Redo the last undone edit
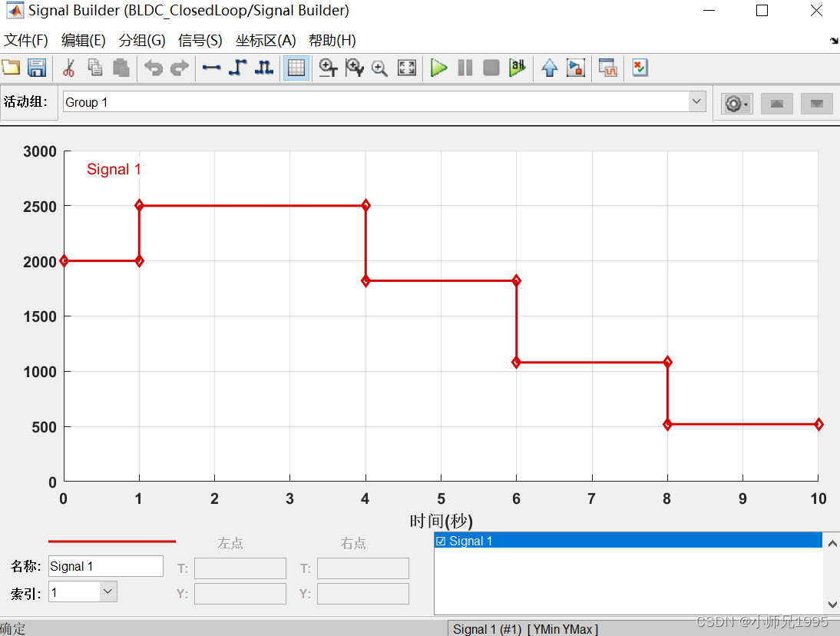Screen dimensions: 840x636 [x=180, y=68]
